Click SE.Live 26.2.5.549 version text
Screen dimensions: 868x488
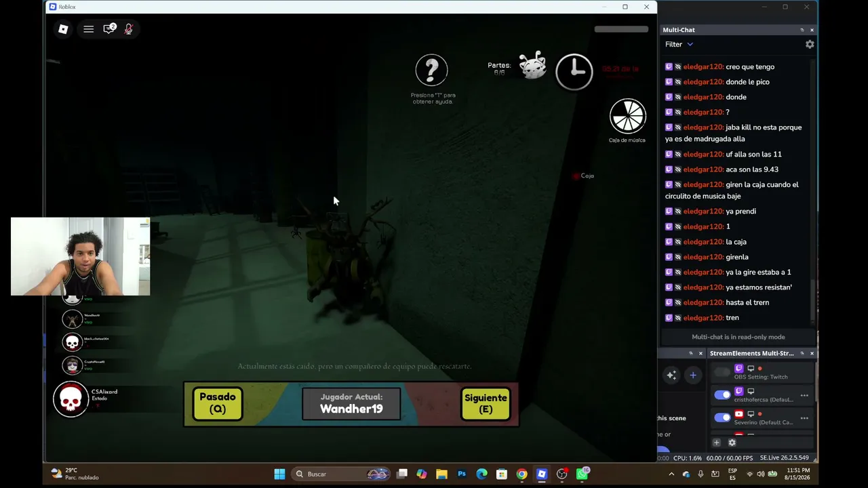pos(785,458)
